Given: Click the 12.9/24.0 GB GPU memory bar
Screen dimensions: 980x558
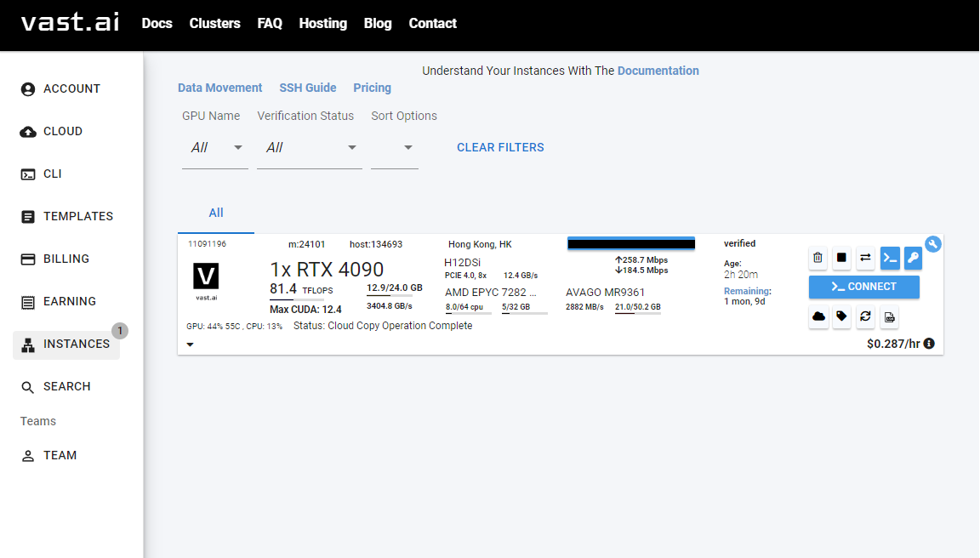Looking at the screenshot, I should pyautogui.click(x=394, y=290).
